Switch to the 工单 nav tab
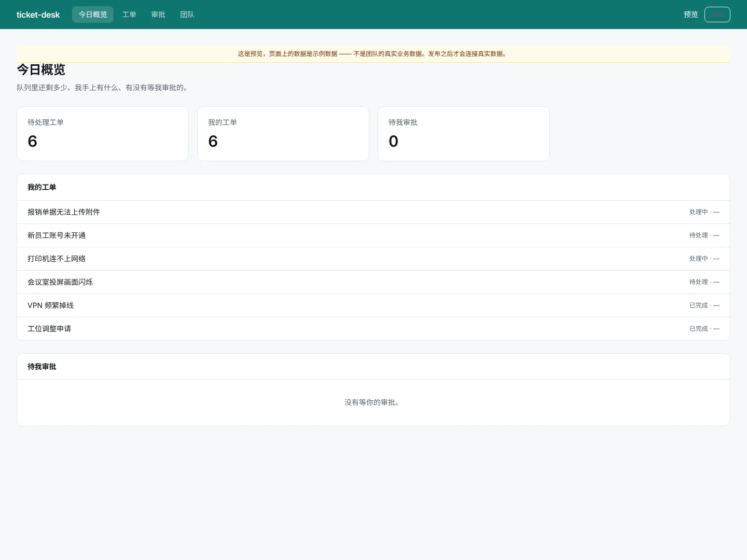This screenshot has height=560, width=747. (129, 15)
